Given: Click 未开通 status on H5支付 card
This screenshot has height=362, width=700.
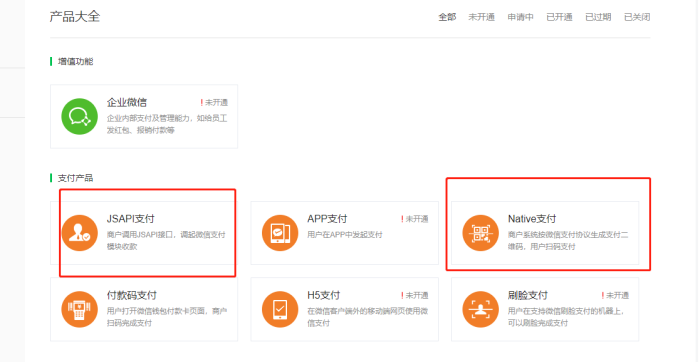Looking at the screenshot, I should pos(415,295).
